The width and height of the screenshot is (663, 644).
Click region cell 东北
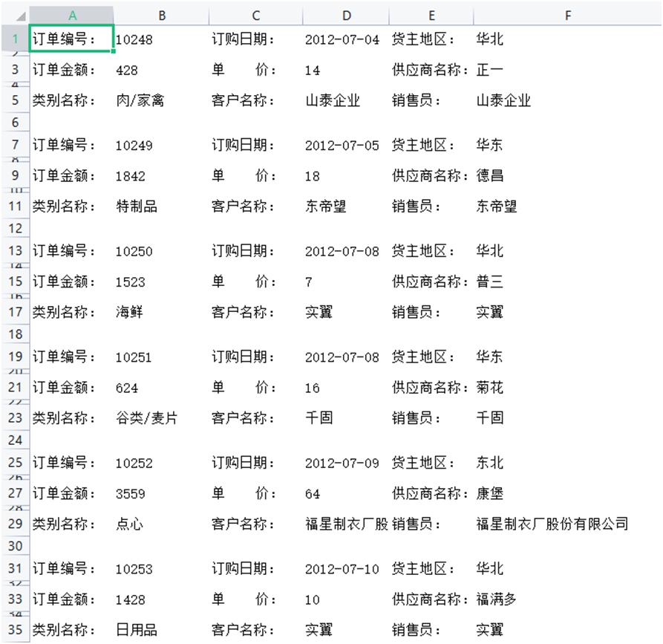(x=567, y=463)
